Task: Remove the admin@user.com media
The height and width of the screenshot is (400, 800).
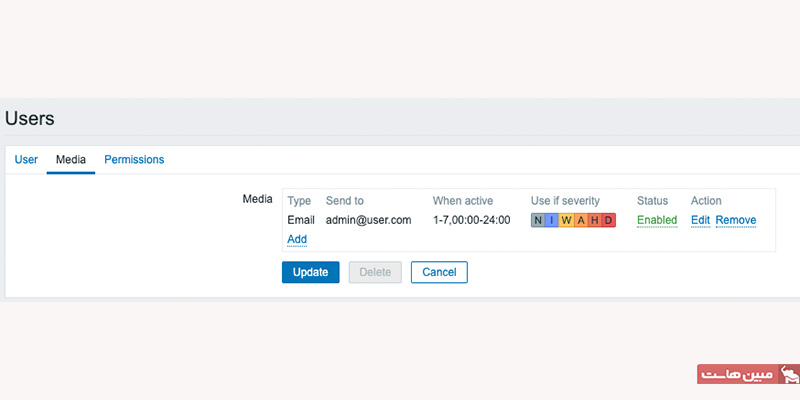Action: 736,220
